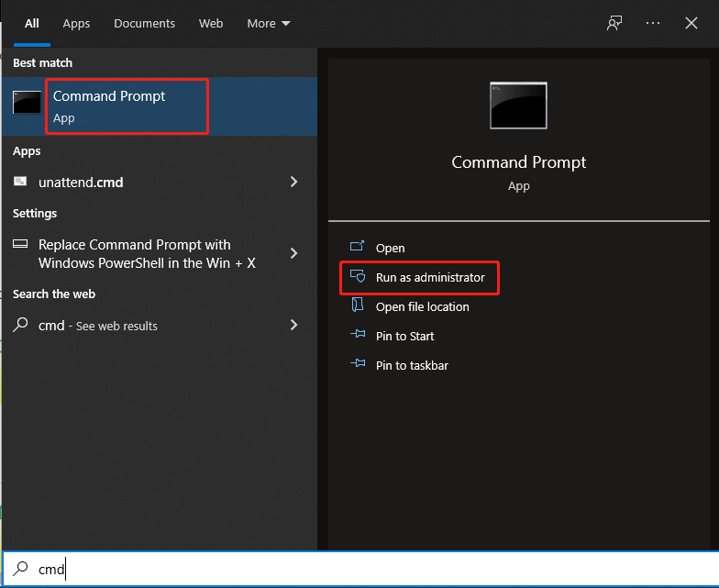This screenshot has width=719, height=588.
Task: Expand the Replace Command Prompt setting chevron
Action: (x=293, y=253)
